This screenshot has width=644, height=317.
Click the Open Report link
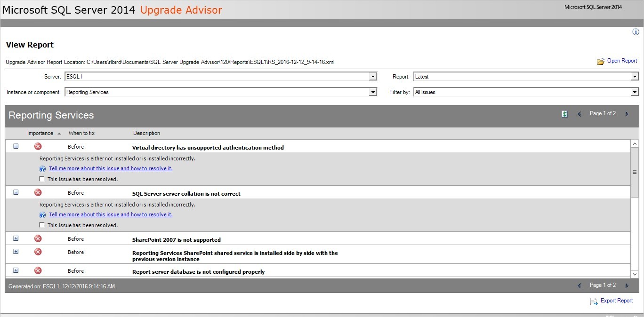(622, 61)
